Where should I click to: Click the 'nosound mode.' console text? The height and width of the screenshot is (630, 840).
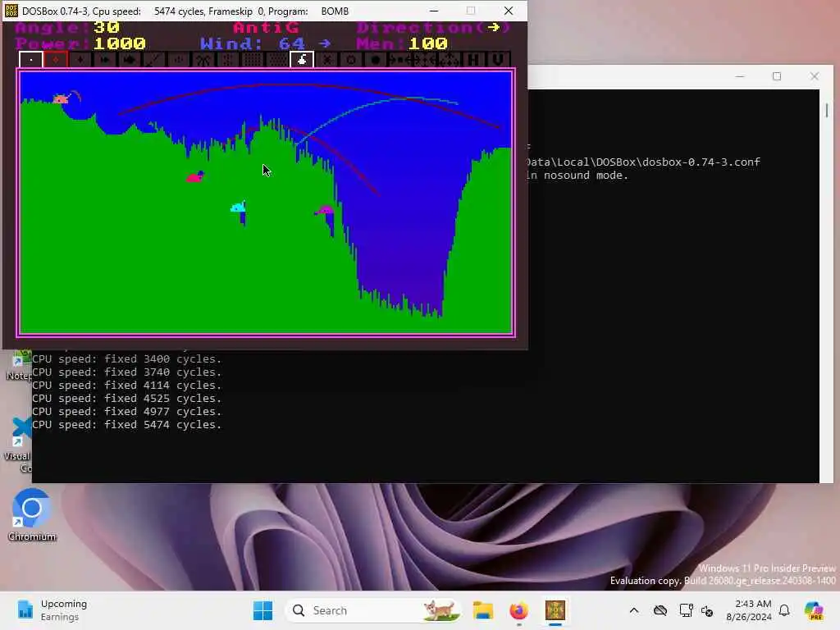click(x=586, y=176)
